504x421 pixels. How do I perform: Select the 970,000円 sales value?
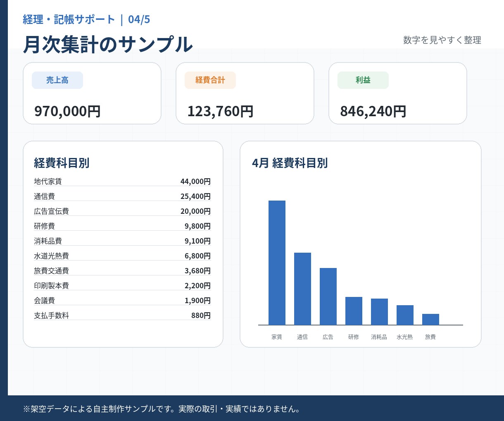[67, 111]
